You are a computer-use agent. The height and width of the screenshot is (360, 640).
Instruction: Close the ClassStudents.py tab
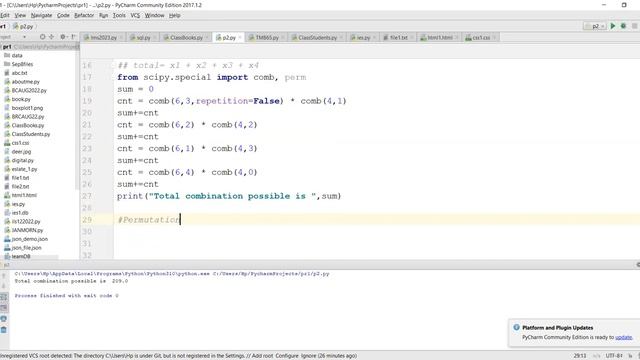click(341, 38)
